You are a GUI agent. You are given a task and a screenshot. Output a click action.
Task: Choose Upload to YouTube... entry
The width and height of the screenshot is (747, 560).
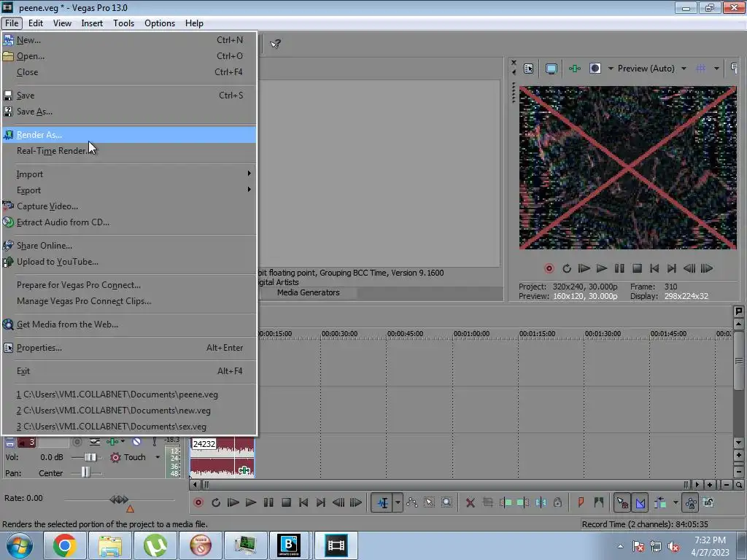tap(129, 262)
